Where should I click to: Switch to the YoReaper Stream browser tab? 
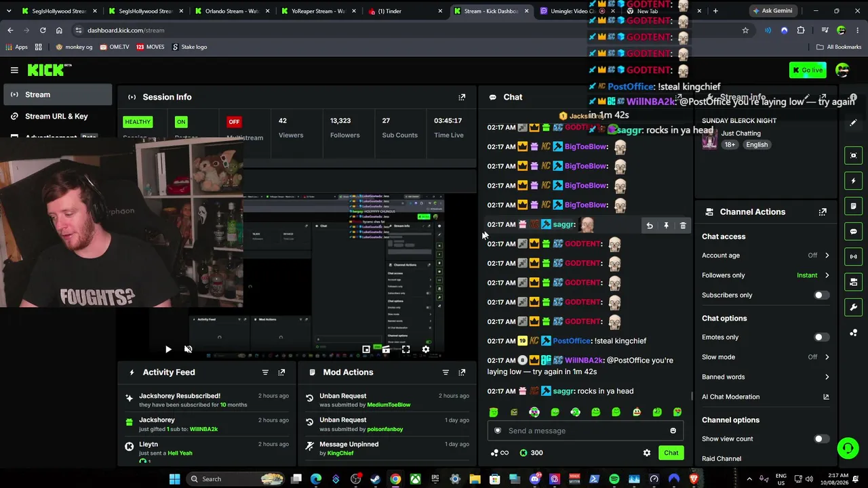coord(319,11)
